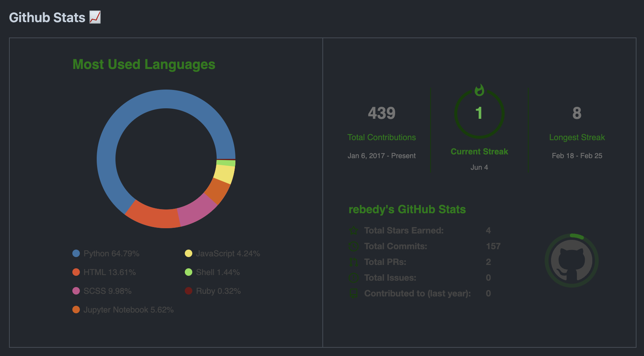Image resolution: width=644 pixels, height=356 pixels.
Task: Click the rebedy's GitHub Stats heading
Action: point(407,209)
